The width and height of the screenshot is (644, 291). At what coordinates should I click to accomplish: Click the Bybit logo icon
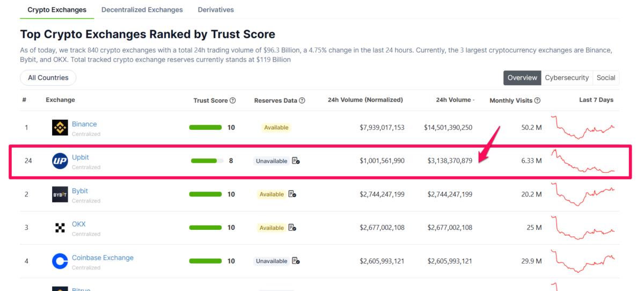click(60, 194)
